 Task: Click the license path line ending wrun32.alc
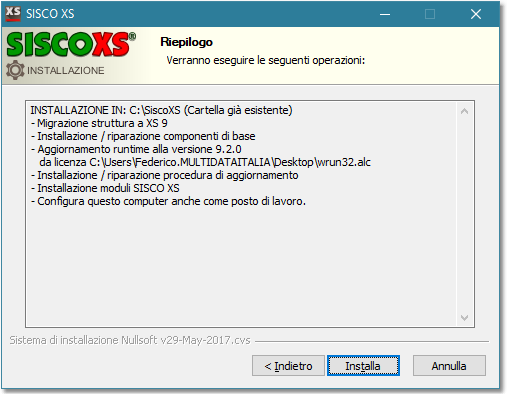[205, 162]
